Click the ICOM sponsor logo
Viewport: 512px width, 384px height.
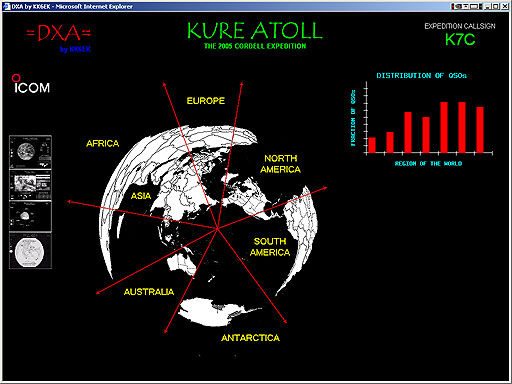coord(31,84)
